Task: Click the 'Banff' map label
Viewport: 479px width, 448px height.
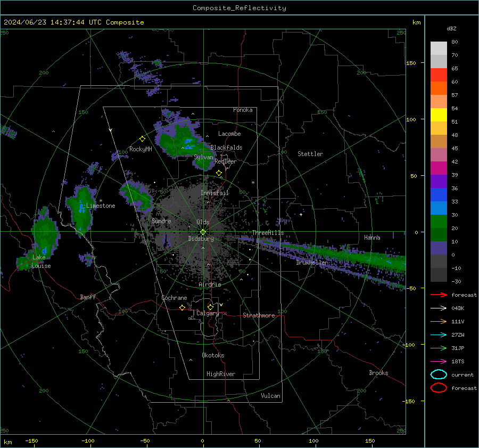Action: point(88,297)
